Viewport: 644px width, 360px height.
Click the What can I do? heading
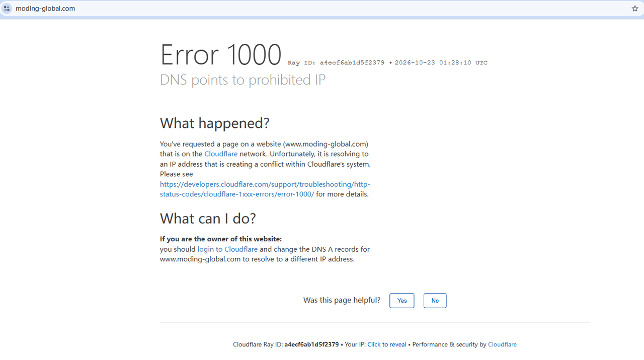coord(208,219)
